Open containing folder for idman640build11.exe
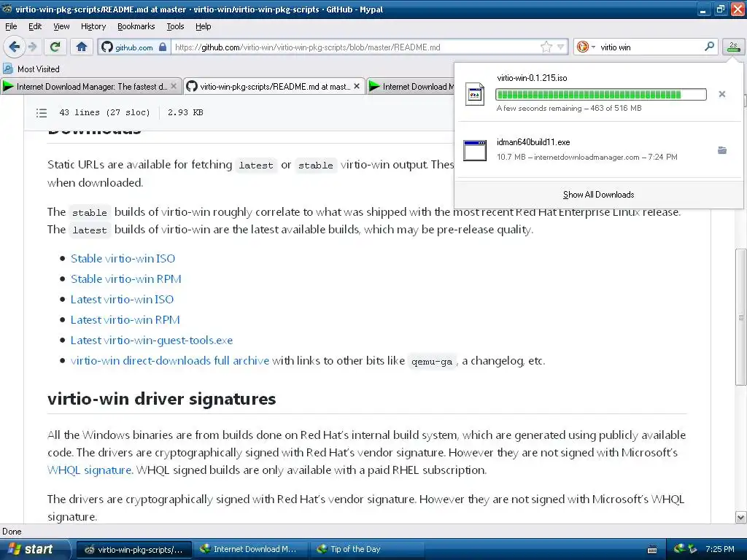The image size is (747, 560). pyautogui.click(x=721, y=150)
